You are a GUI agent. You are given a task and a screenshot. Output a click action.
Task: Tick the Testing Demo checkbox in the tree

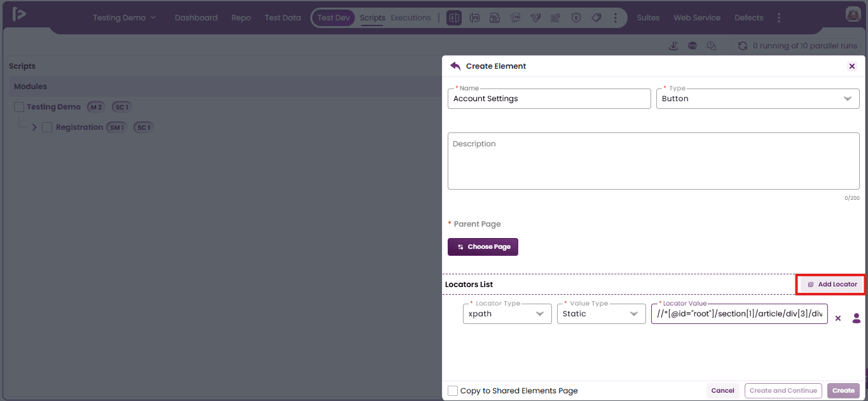coord(19,107)
